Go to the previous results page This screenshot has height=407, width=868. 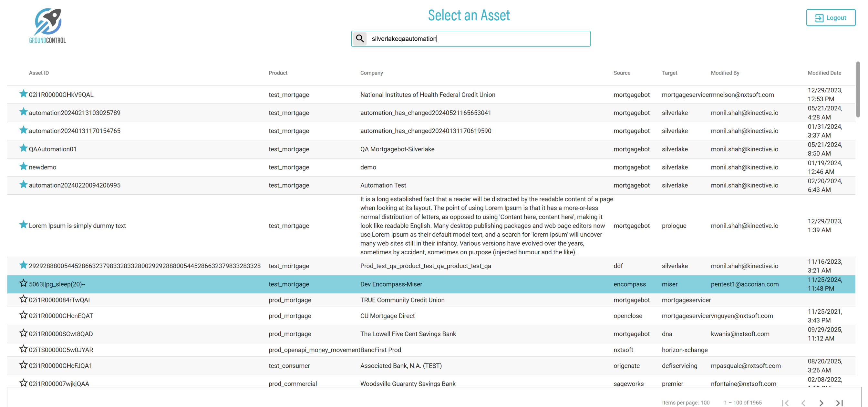[803, 402]
